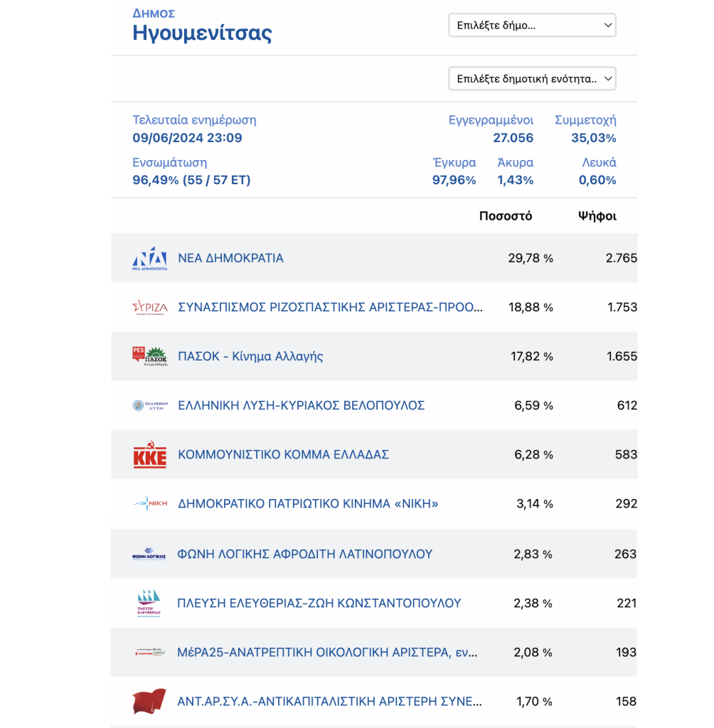Click the Πλεύση Ελευθερίας ship logo
Screen dimensions: 714x728
(149, 603)
